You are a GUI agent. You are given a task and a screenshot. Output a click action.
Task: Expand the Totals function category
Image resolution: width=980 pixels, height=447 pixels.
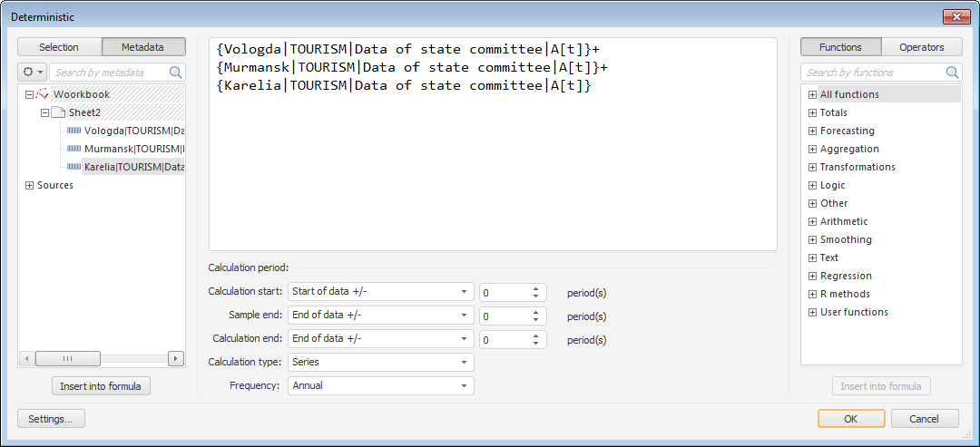(812, 113)
